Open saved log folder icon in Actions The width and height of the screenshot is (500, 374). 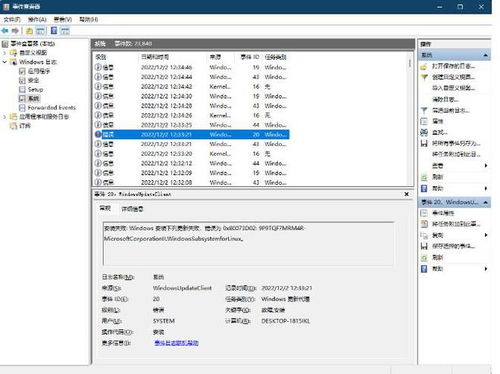coord(424,66)
